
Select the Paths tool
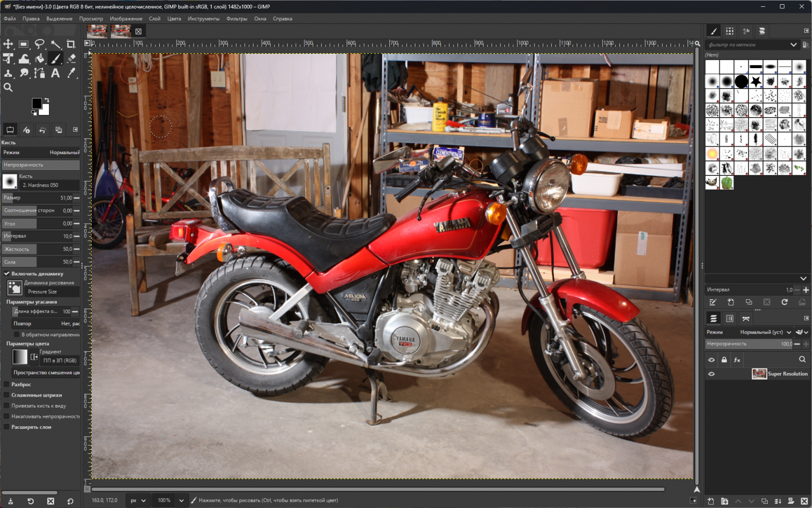pyautogui.click(x=40, y=73)
